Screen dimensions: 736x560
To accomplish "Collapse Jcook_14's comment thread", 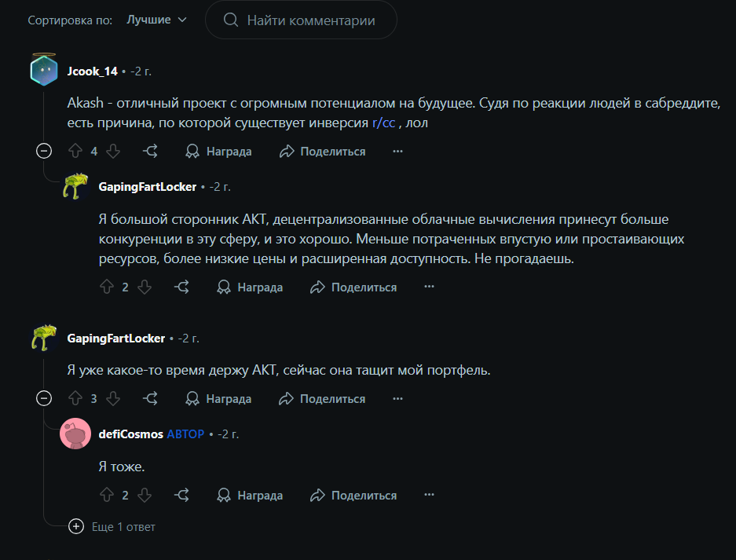I will (44, 152).
